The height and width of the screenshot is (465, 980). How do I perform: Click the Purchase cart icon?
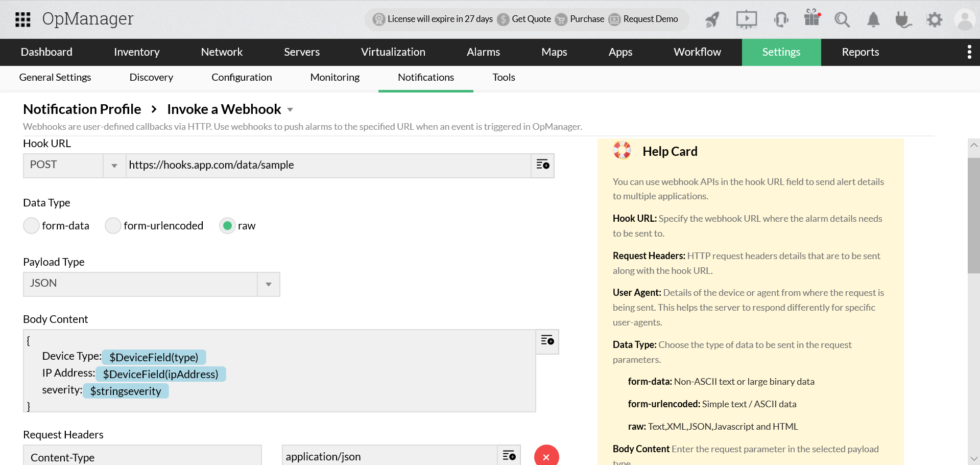point(561,19)
